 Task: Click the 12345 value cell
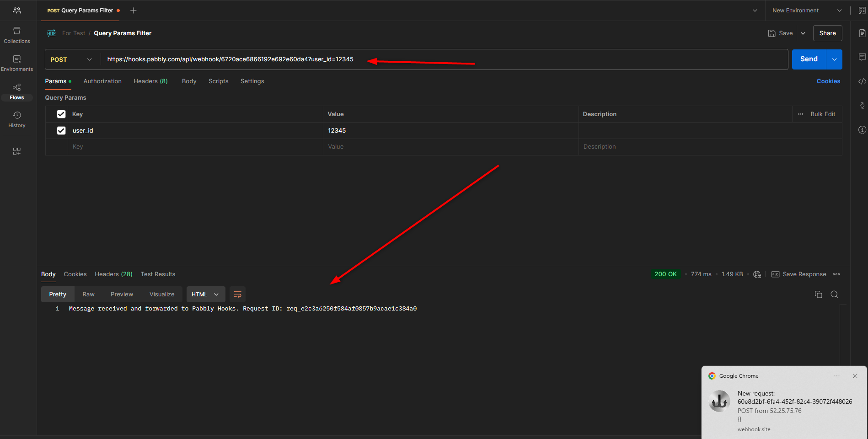pos(451,131)
